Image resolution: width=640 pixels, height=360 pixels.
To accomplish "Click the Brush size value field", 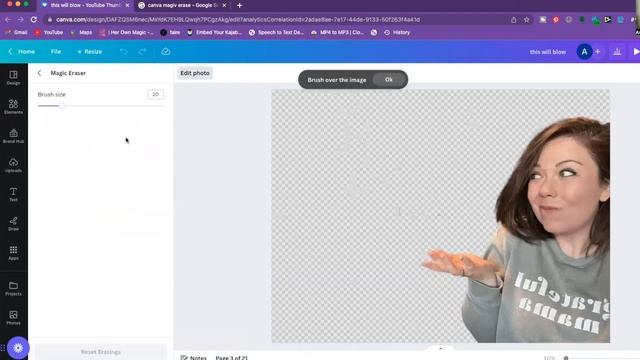I will click(156, 94).
